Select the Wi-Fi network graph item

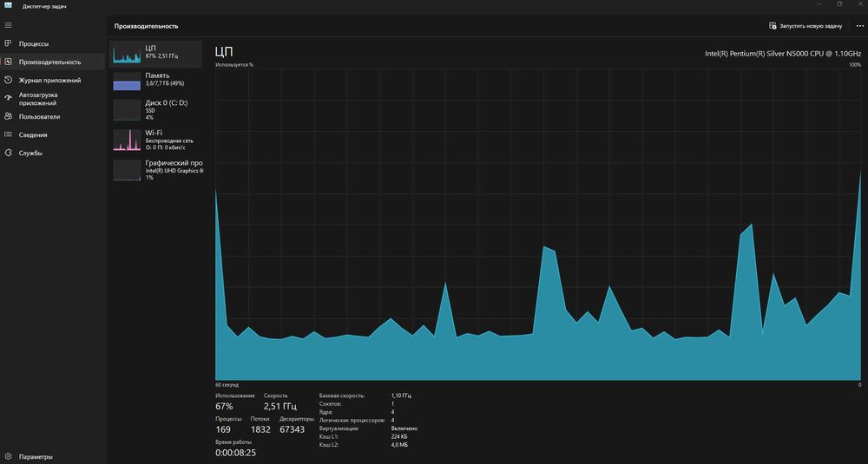click(x=155, y=140)
